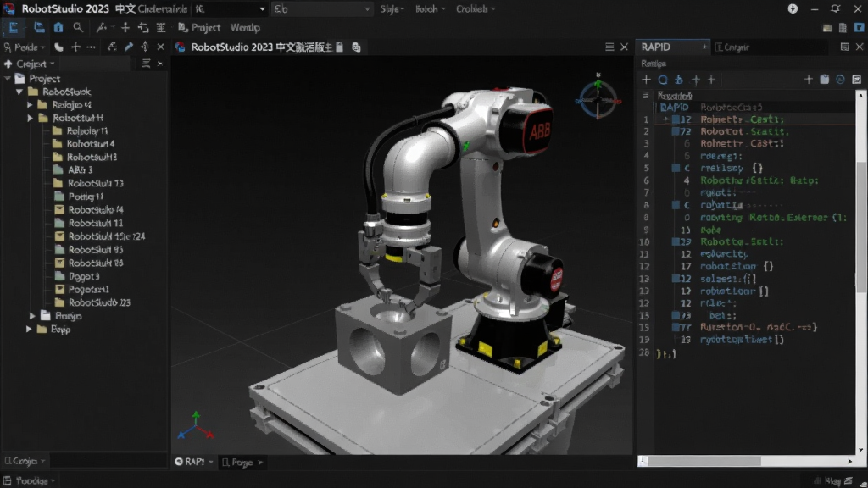Click the ellipsis icon in the second toolbar row
Image resolution: width=868 pixels, height=488 pixels.
click(92, 47)
